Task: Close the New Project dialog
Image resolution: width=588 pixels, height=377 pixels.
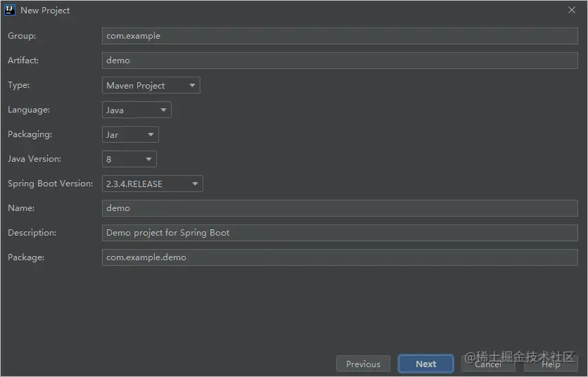Action: tap(572, 11)
